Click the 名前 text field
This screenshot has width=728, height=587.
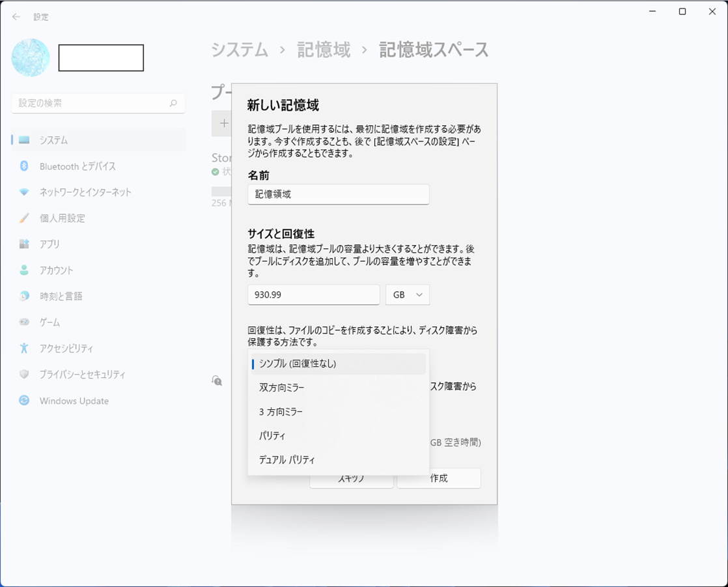338,194
